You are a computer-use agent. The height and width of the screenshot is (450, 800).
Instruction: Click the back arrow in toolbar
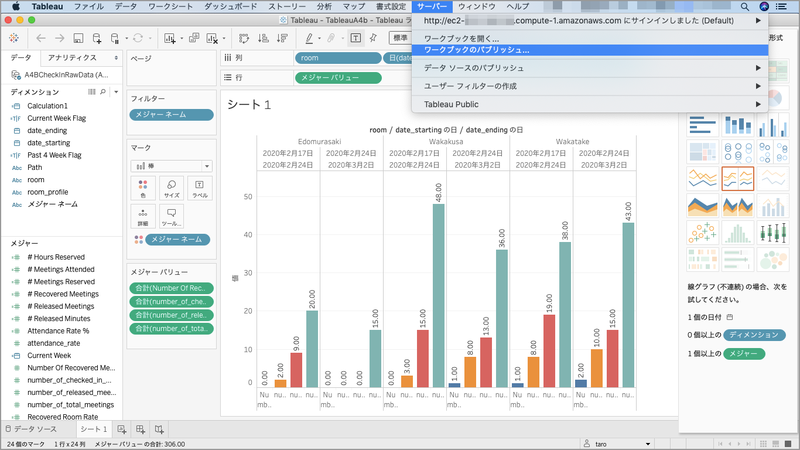41,38
